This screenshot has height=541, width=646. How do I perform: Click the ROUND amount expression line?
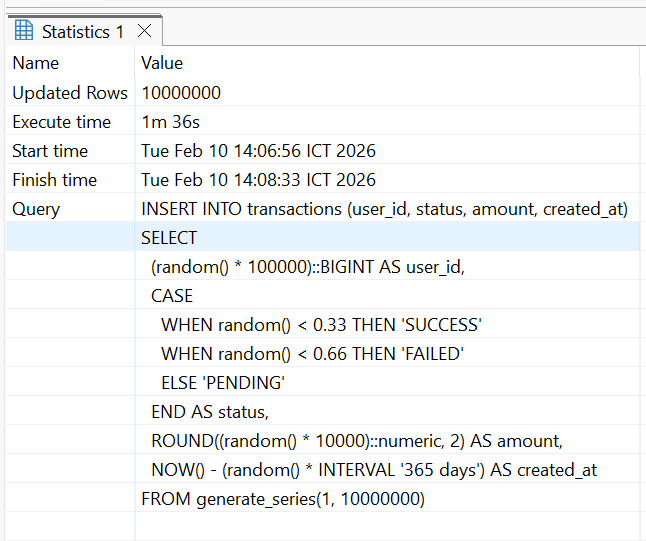357,441
